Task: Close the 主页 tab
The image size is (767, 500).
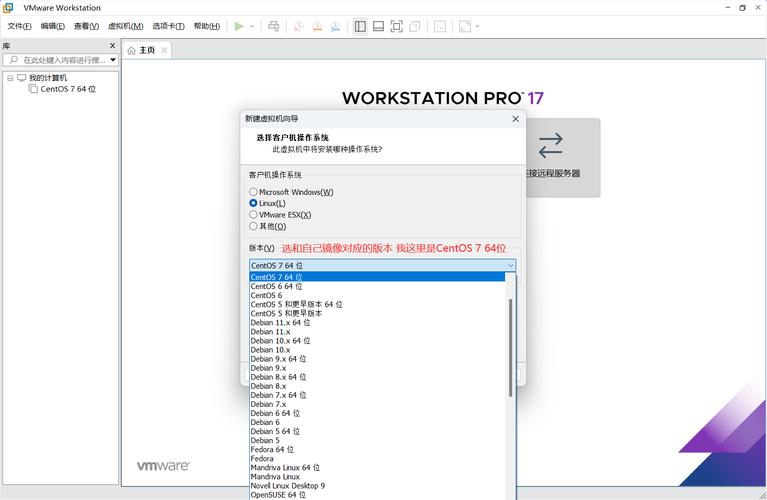Action: click(x=164, y=50)
